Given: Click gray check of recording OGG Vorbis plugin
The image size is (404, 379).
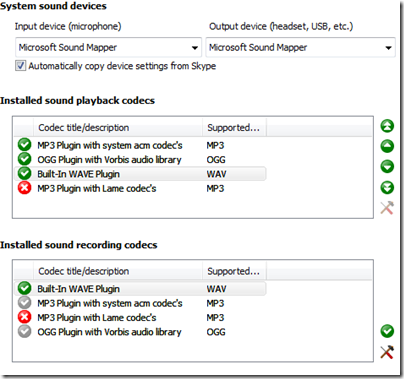Looking at the screenshot, I should [x=24, y=332].
